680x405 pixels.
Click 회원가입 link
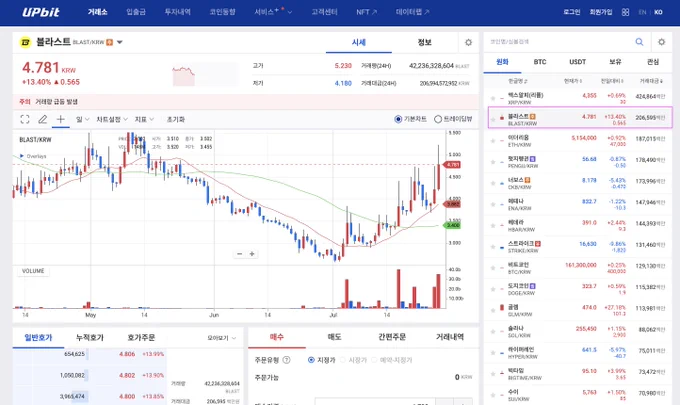(x=601, y=12)
